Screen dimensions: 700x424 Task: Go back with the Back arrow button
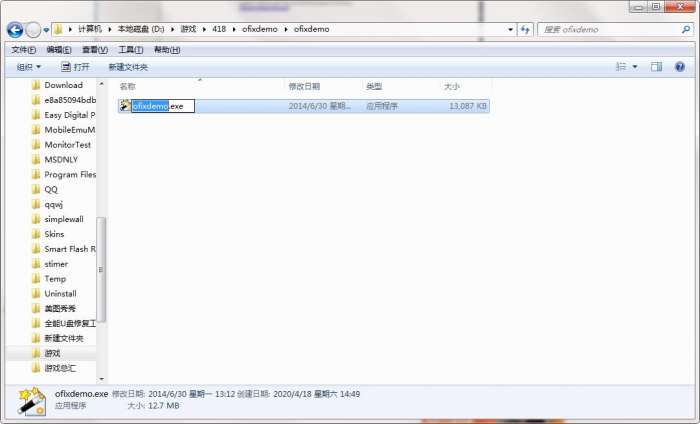[x=15, y=30]
